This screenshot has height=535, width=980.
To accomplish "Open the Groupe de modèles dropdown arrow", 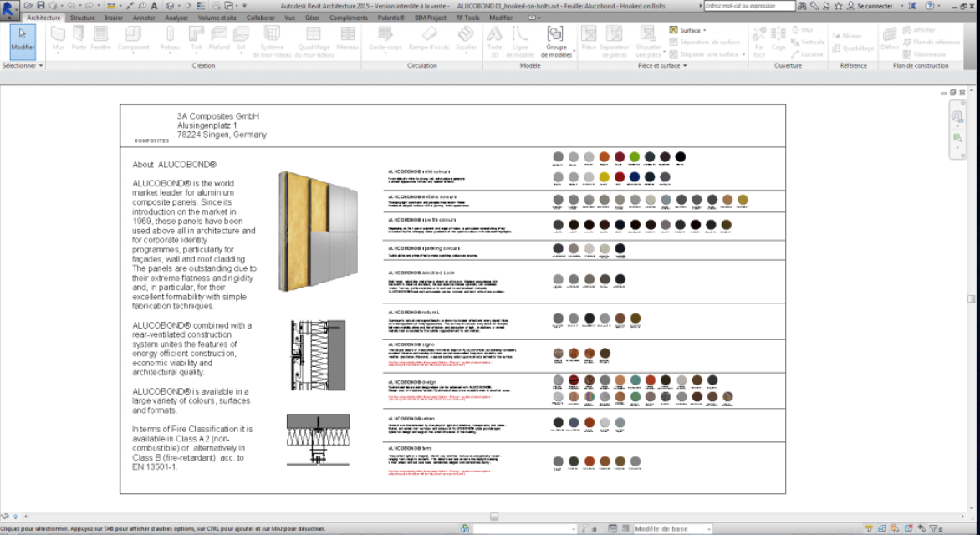I will pos(574,52).
